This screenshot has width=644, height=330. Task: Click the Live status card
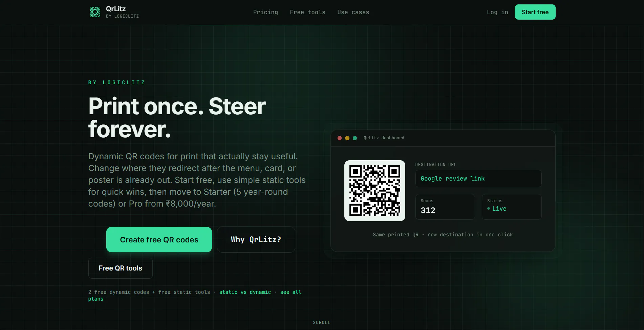(x=512, y=207)
